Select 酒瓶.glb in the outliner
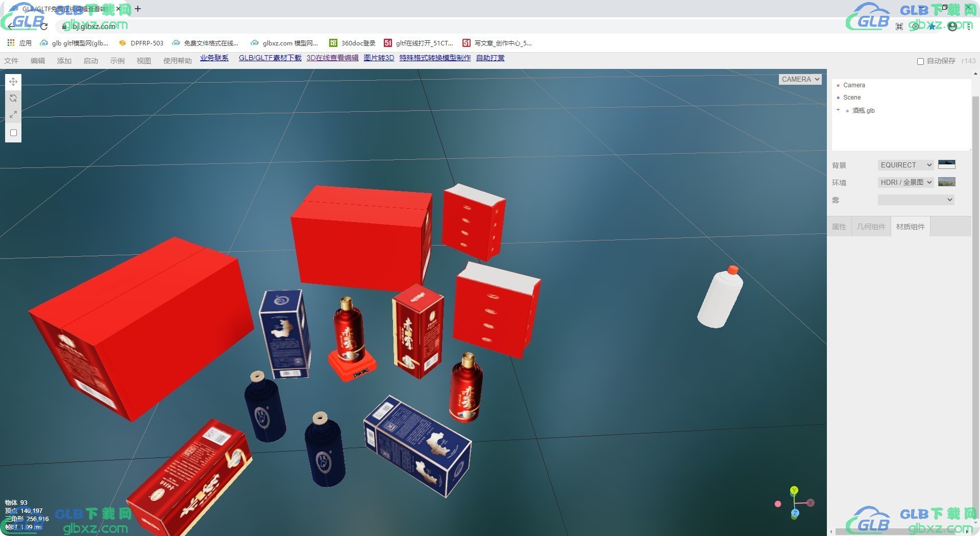 click(x=863, y=111)
